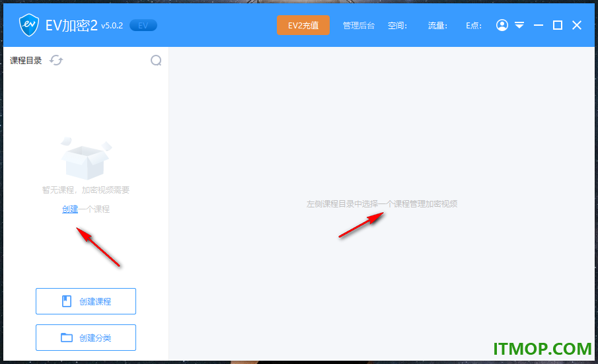Click the EV shield logo icon
598x364 pixels.
point(29,25)
